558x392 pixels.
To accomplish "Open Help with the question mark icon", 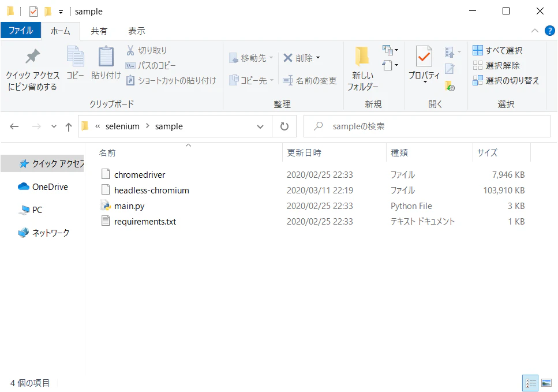I will coord(549,31).
